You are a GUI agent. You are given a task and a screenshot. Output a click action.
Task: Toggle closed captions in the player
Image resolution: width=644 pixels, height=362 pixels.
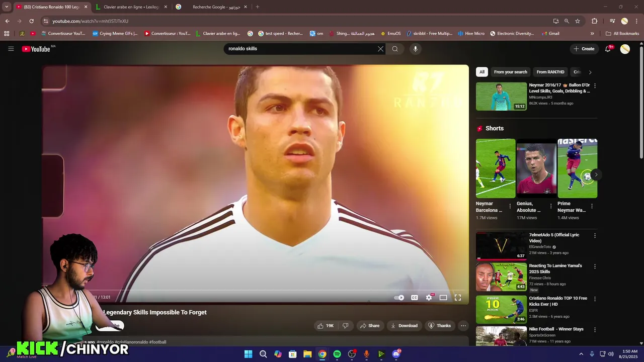414,297
